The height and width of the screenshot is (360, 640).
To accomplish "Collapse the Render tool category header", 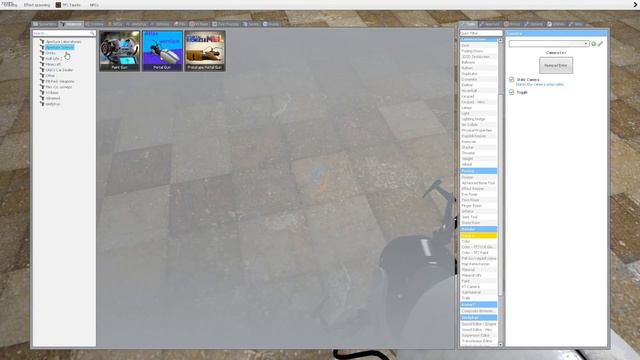I will click(478, 229).
